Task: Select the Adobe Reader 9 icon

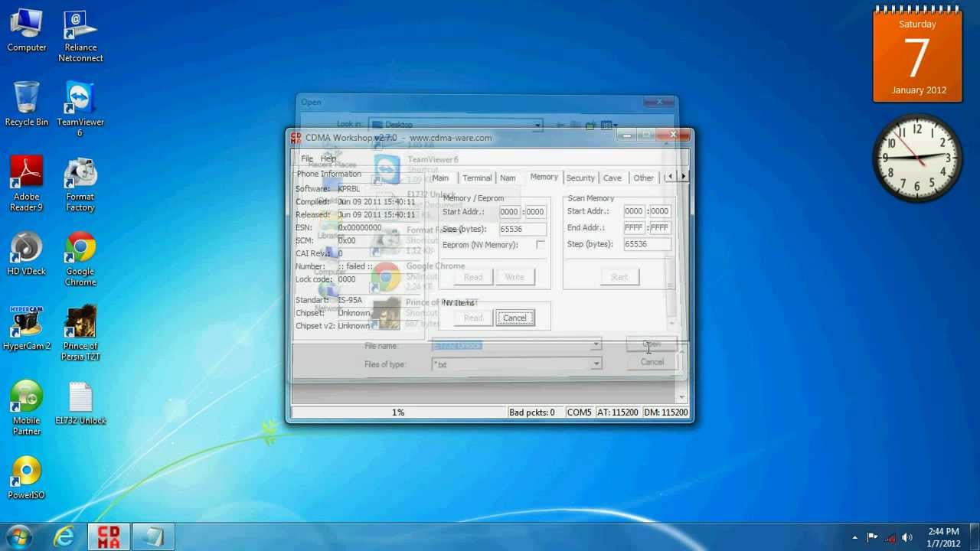Action: [26, 184]
